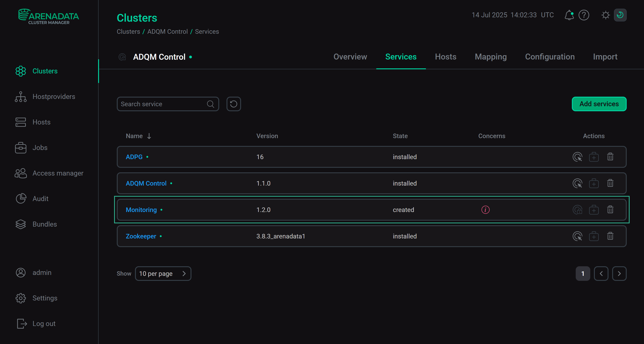The width and height of the screenshot is (644, 344).
Task: View the concern indicator on Monitoring row
Action: [x=485, y=210]
